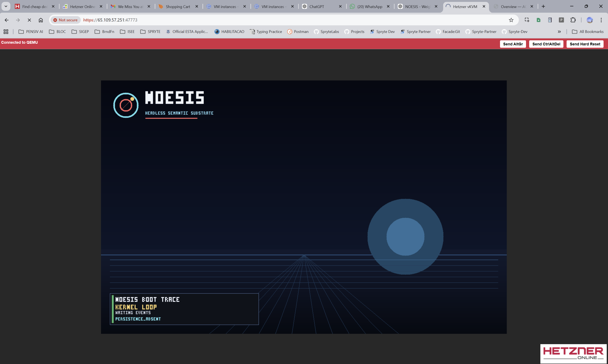Open the Facade:Git bookmark
Image resolution: width=608 pixels, height=364 pixels.
point(448,32)
